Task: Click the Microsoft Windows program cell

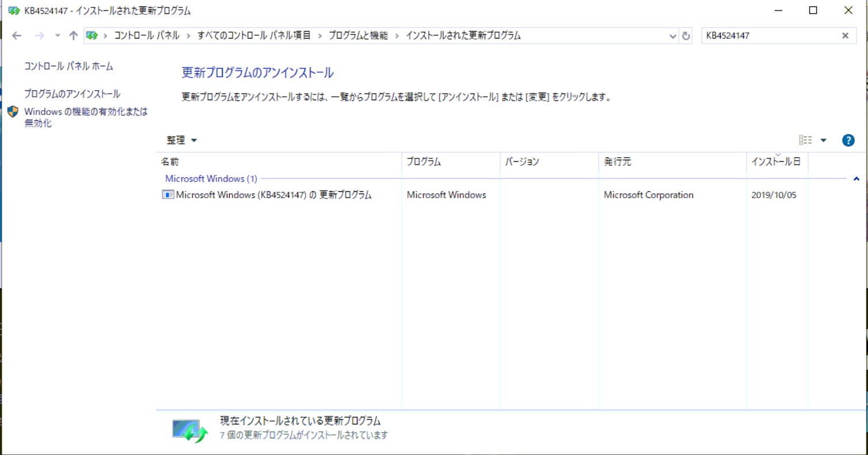Action: coord(446,195)
